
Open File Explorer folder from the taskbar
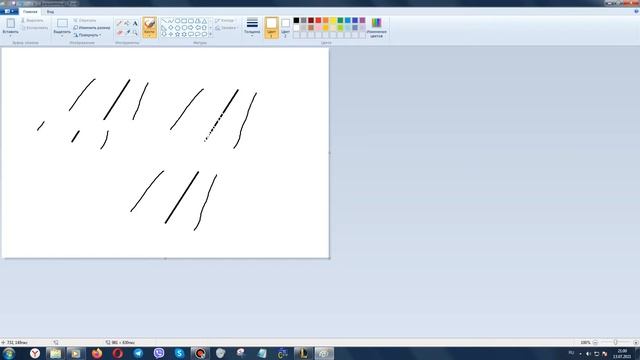(56, 353)
